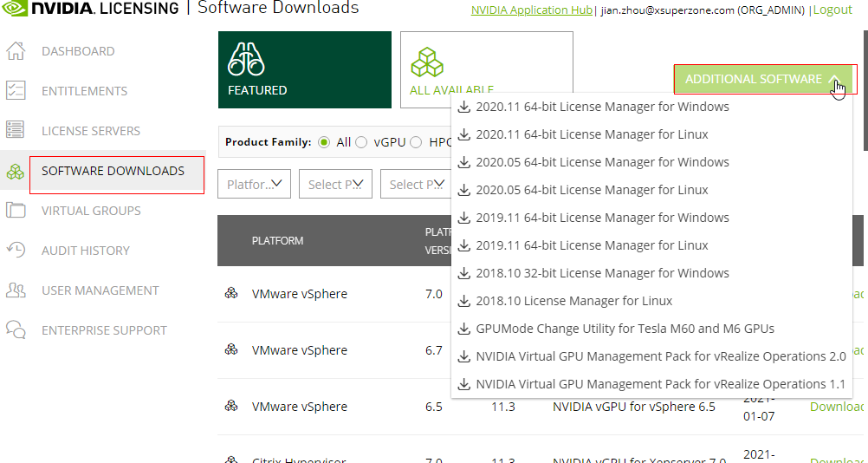Click 'NVIDIA vGPU for vSphere 6.5' text
868x463 pixels.
click(x=634, y=407)
